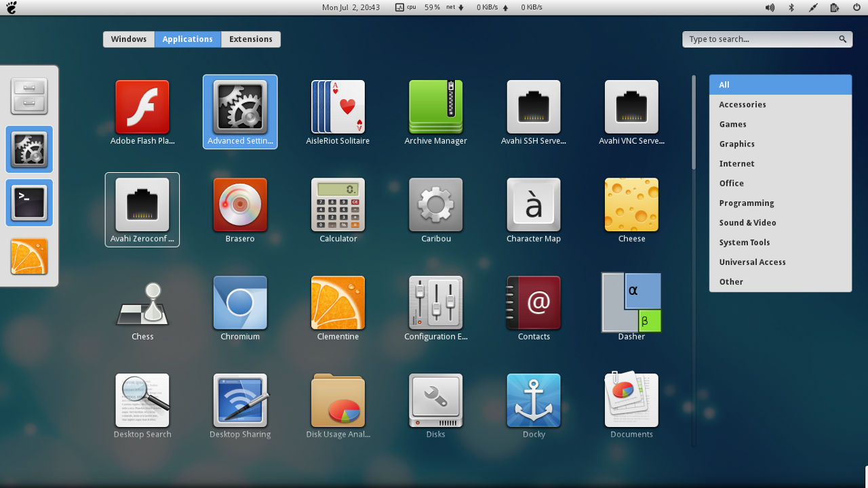
Task: Filter apps by Office category
Action: [781, 183]
